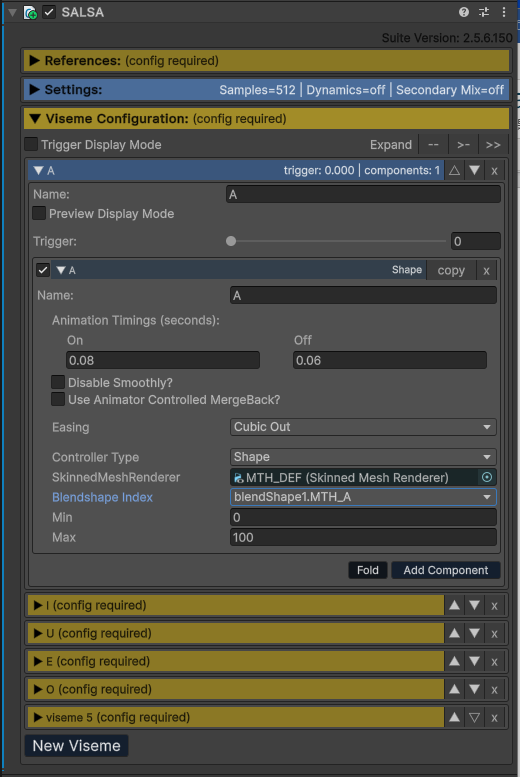Open SALSA component three-dot menu

pyautogui.click(x=504, y=12)
